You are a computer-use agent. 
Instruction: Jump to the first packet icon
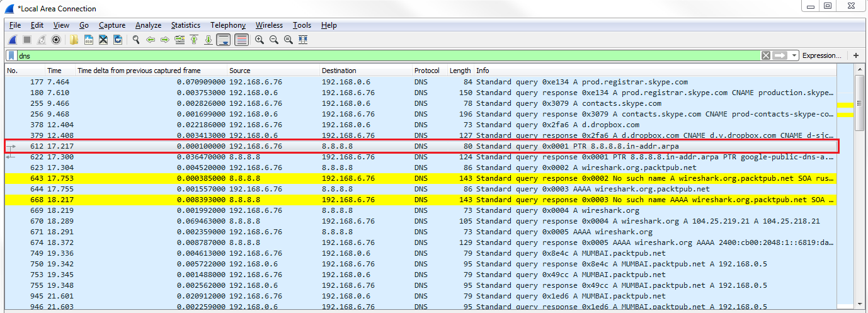click(194, 40)
